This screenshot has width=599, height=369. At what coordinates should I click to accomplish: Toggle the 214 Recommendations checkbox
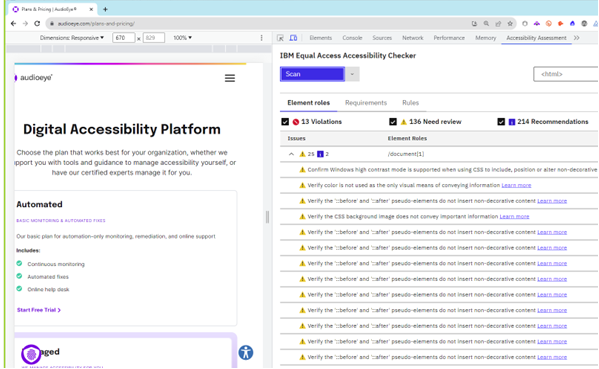pyautogui.click(x=501, y=122)
